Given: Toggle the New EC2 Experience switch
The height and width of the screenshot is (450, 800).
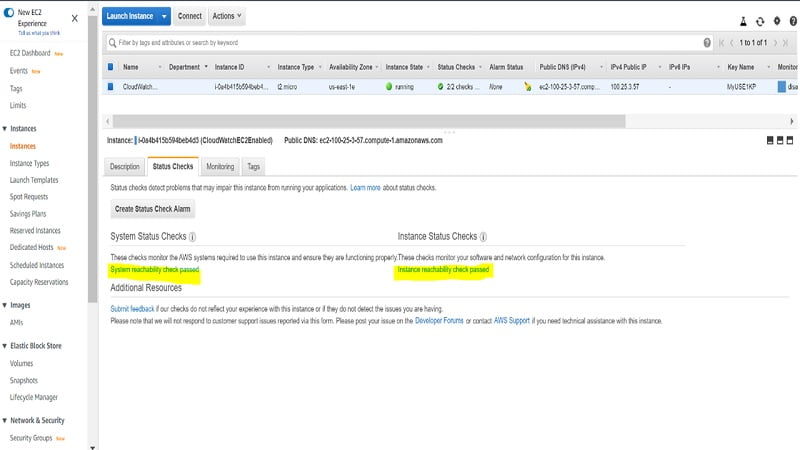Looking at the screenshot, I should coord(9,12).
